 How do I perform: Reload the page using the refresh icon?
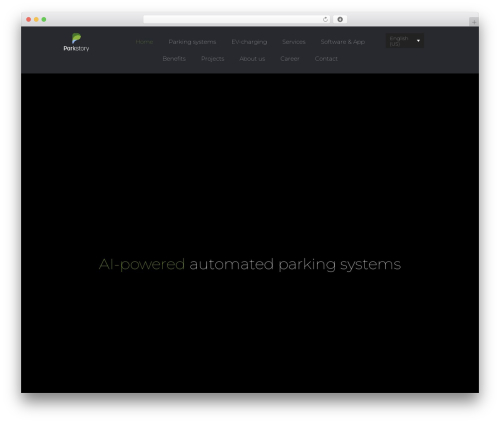pos(325,19)
